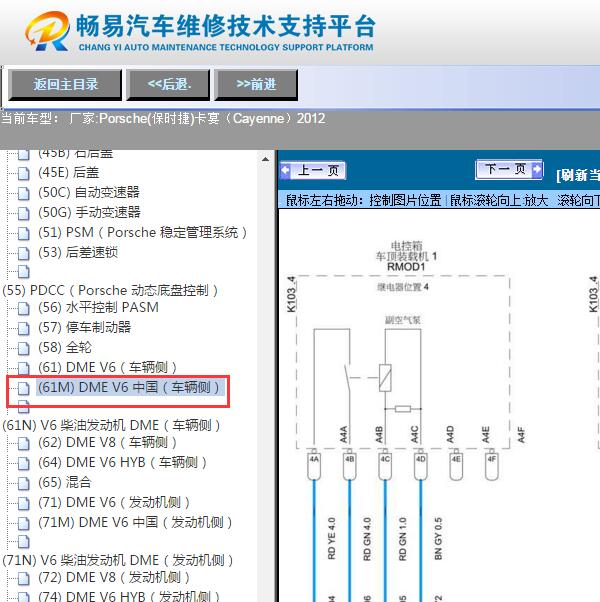Open (61N) V6 柴油发动机 DME (车辆侧)
The image size is (600, 602).
pyautogui.click(x=111, y=426)
